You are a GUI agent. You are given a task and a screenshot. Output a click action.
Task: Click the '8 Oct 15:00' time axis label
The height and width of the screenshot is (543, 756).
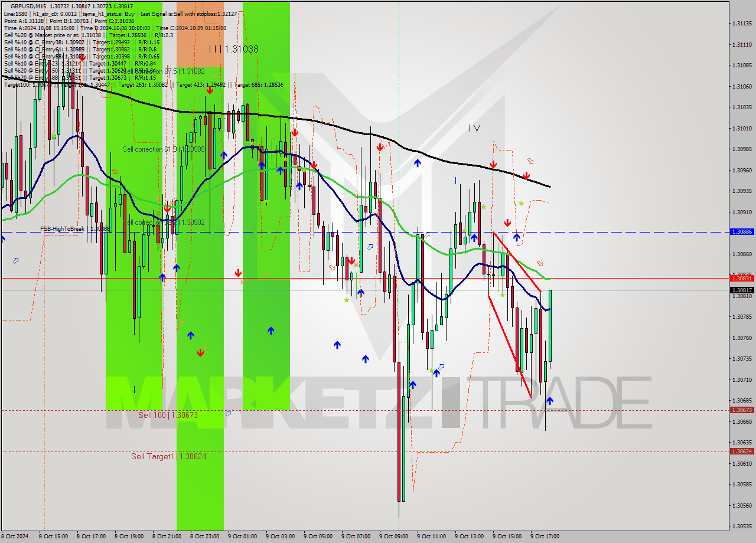click(53, 537)
